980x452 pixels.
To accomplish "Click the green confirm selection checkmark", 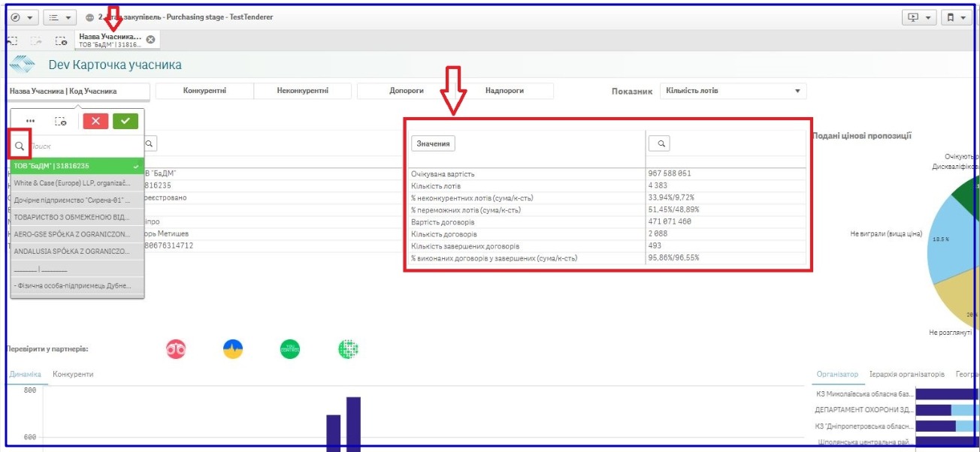I will pos(126,120).
